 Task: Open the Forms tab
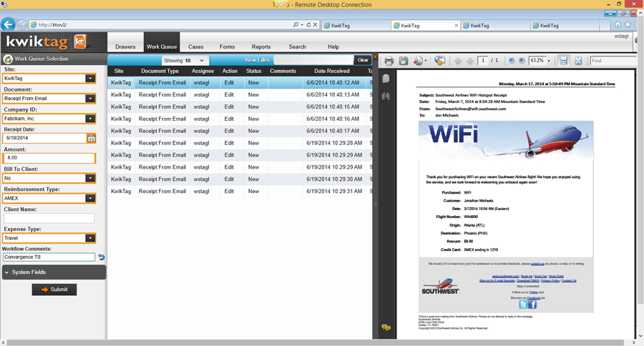pyautogui.click(x=227, y=46)
